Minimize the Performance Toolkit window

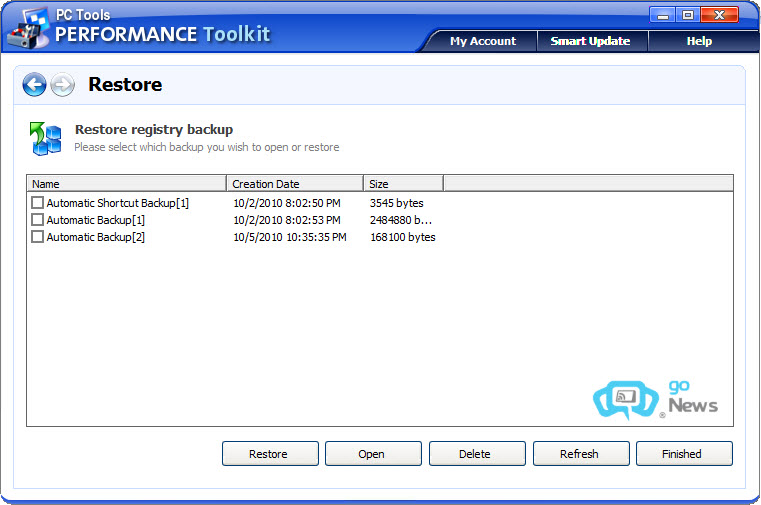pyautogui.click(x=662, y=15)
